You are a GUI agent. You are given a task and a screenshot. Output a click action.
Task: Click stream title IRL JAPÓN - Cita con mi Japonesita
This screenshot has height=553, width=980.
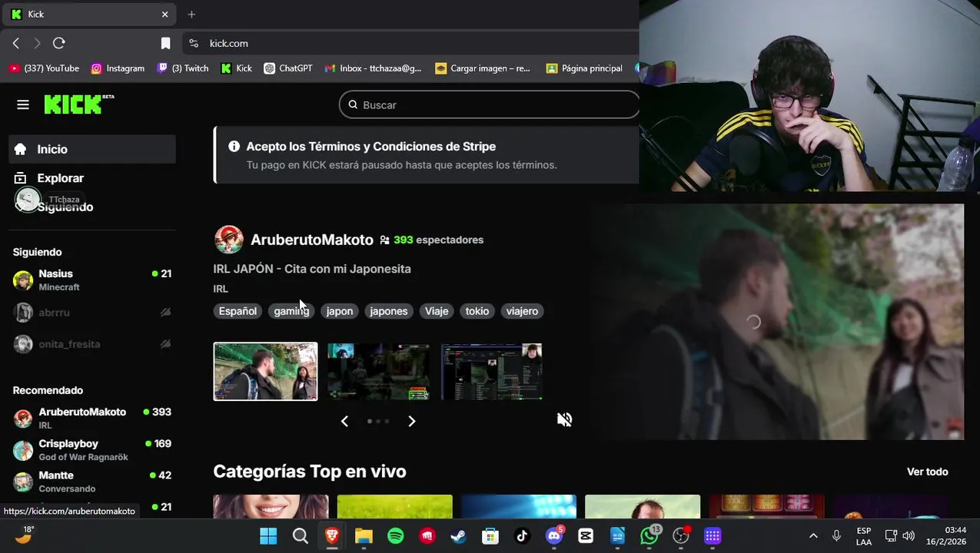[312, 269]
